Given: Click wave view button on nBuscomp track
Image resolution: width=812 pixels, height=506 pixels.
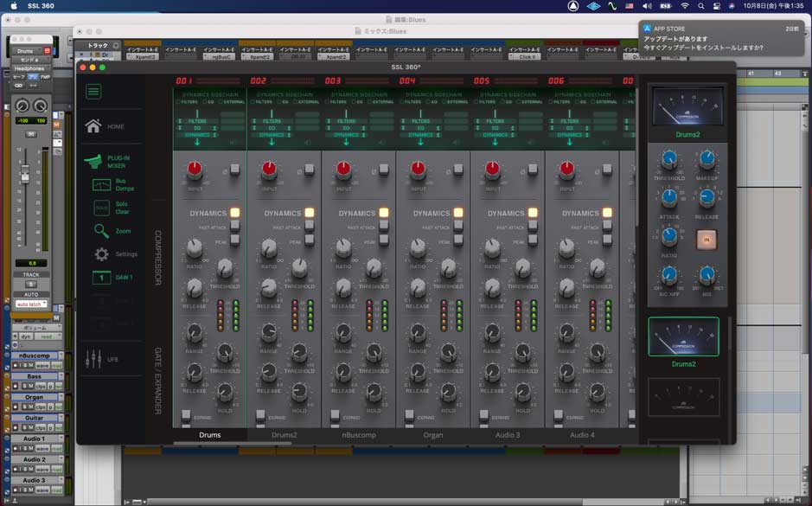Looking at the screenshot, I should pos(42,365).
